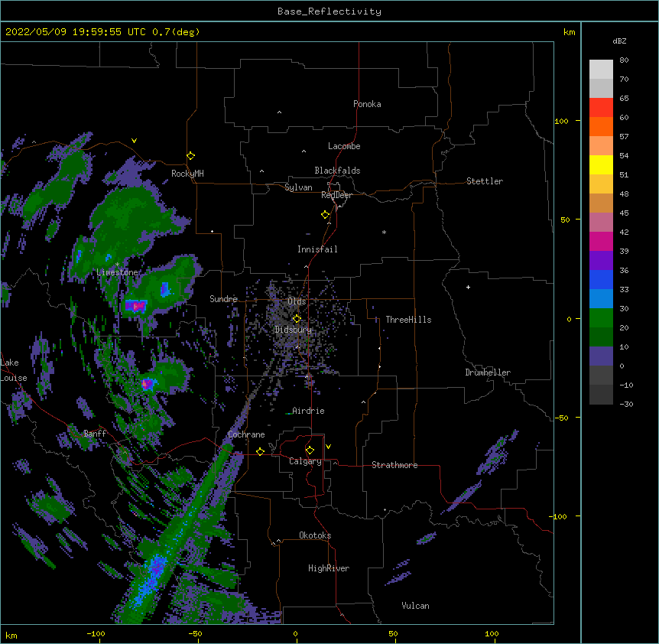Select the blue 33-36 dBZ legend band
The height and width of the screenshot is (644, 659).
[601, 279]
